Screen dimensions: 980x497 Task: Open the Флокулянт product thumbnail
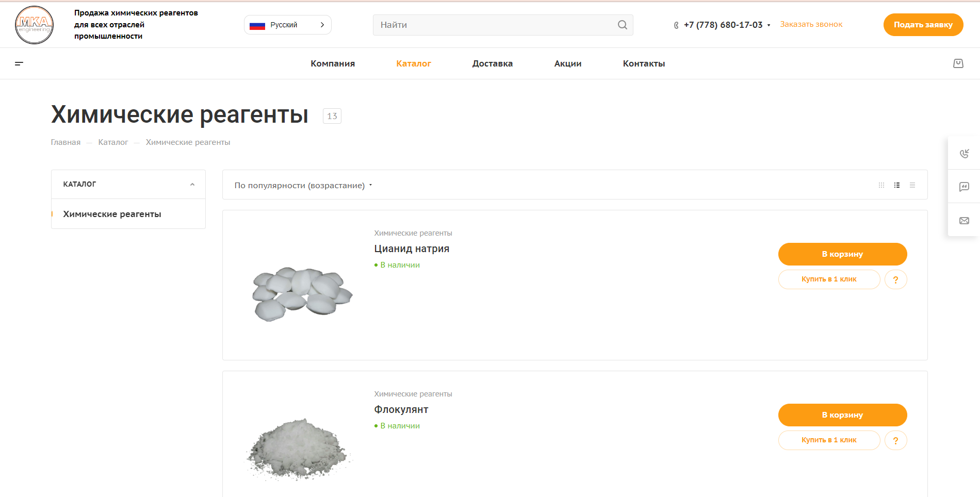click(299, 449)
